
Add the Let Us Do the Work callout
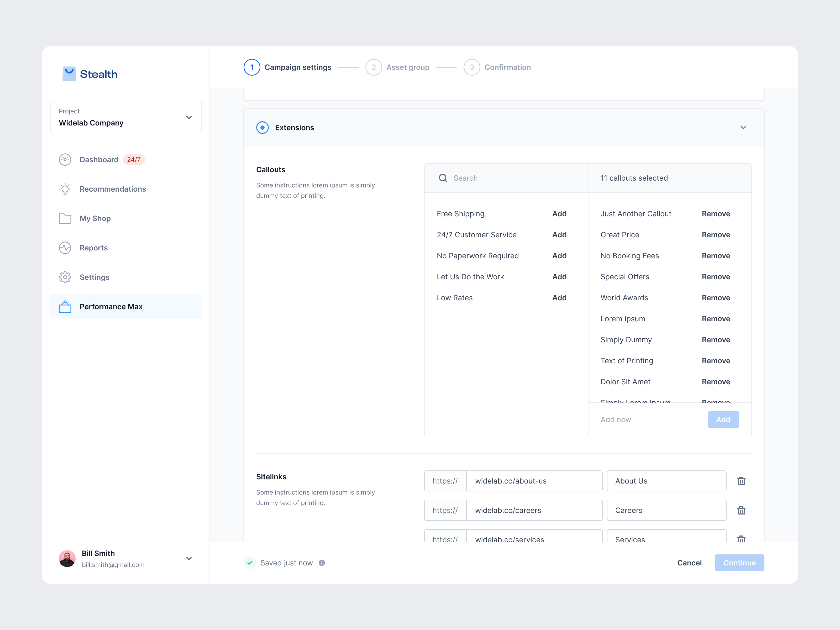(559, 277)
